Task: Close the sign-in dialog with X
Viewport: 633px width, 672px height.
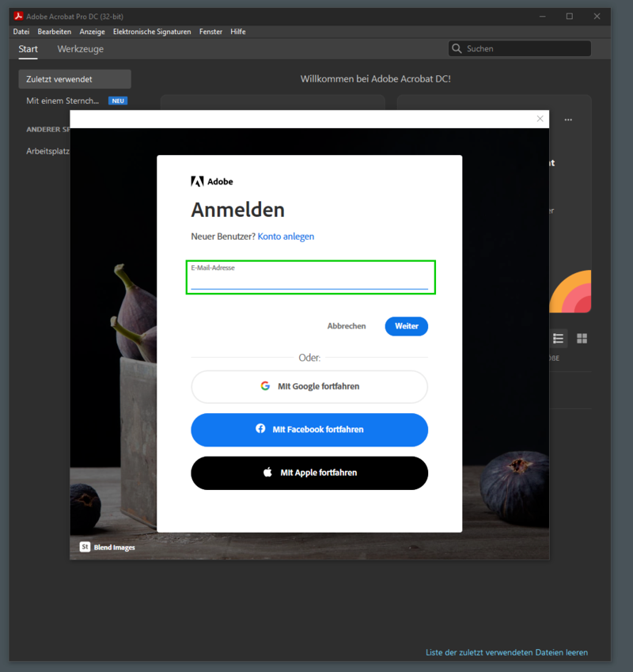Action: point(540,119)
